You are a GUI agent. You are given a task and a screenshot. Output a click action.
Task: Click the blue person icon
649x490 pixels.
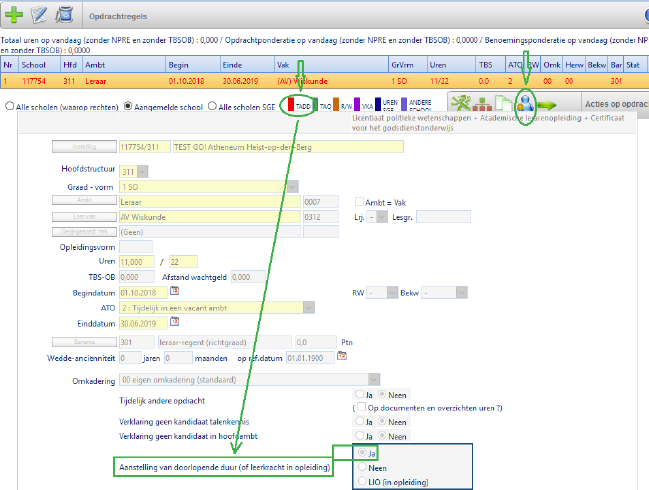(x=525, y=103)
